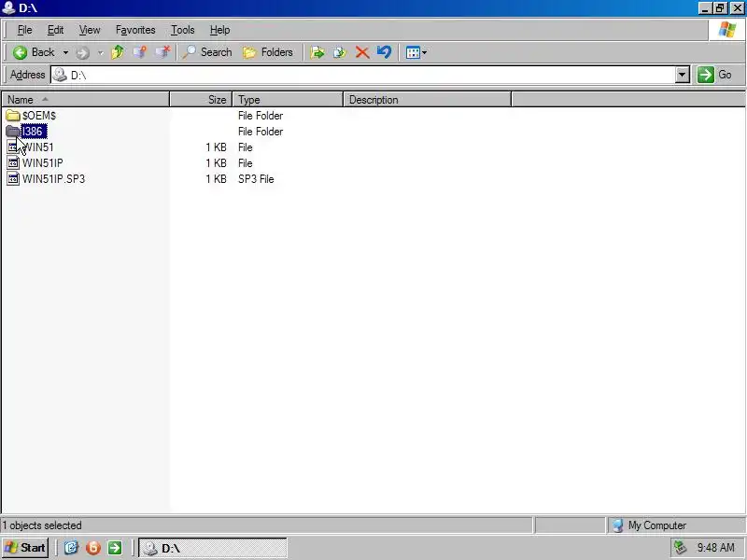
Task: Click the title bar drive icon
Action: point(8,7)
